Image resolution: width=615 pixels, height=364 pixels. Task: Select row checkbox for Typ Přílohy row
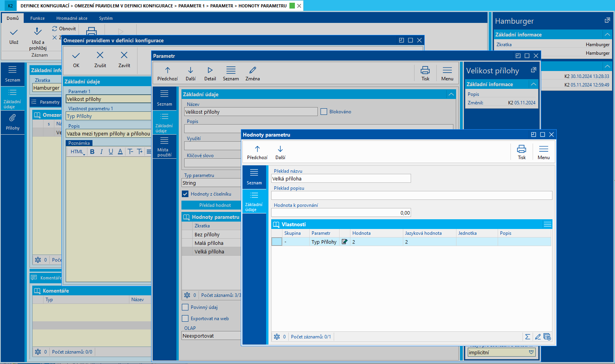277,242
